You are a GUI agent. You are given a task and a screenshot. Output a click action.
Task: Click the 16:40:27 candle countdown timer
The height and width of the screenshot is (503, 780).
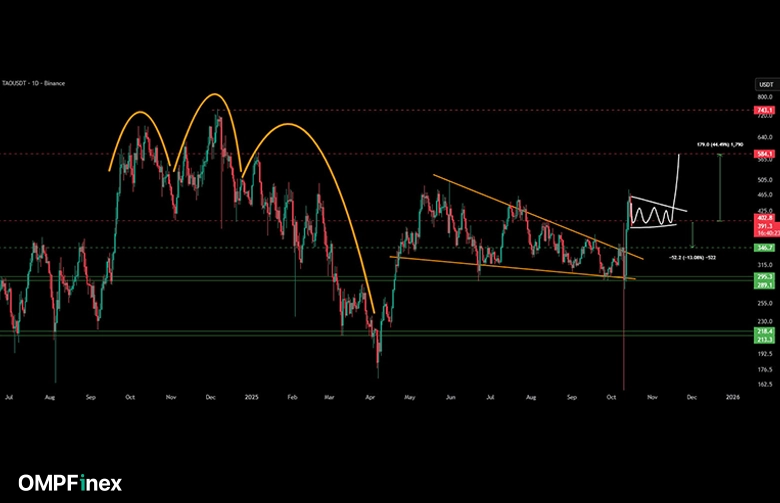tap(767, 233)
